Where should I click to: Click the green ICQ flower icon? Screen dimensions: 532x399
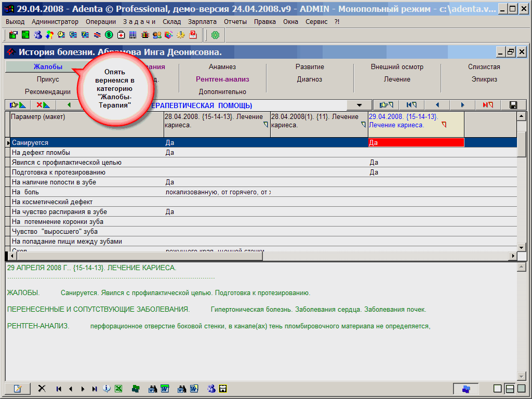(215, 35)
